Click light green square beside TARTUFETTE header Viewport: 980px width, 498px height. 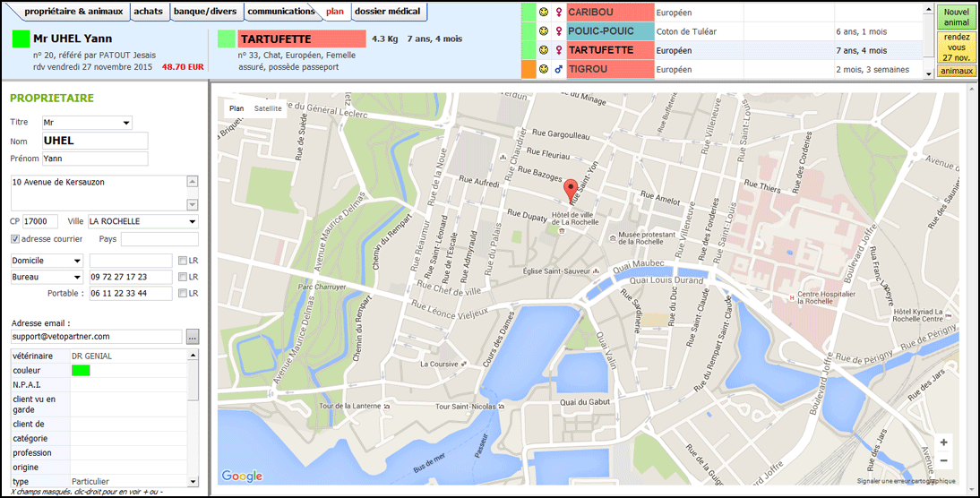coord(227,39)
